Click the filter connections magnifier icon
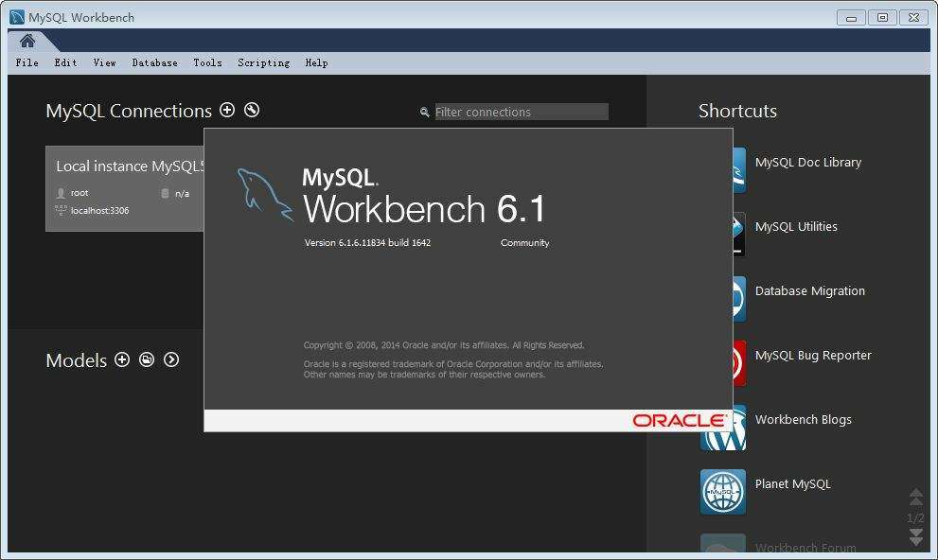Screen dimensions: 938x560 [425, 112]
